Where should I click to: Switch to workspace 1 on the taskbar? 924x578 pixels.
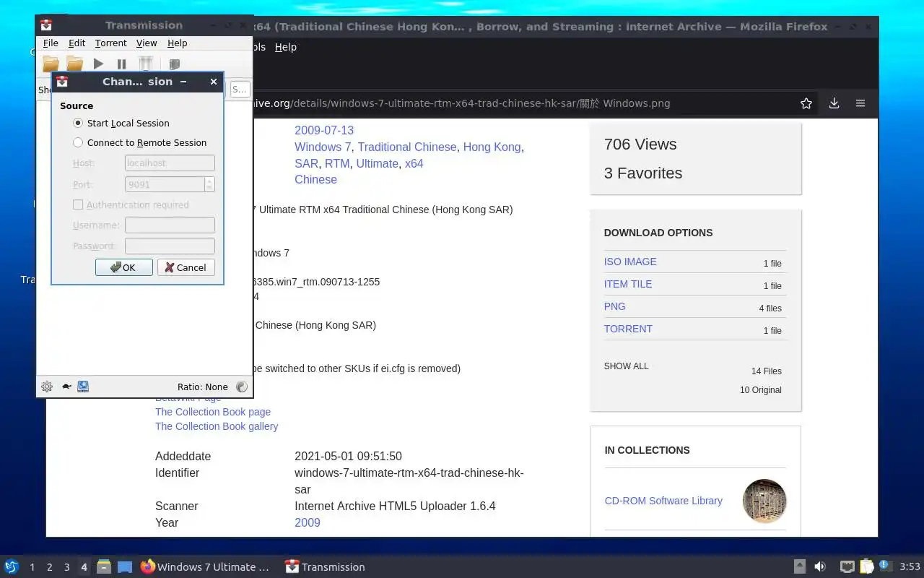coord(32,567)
